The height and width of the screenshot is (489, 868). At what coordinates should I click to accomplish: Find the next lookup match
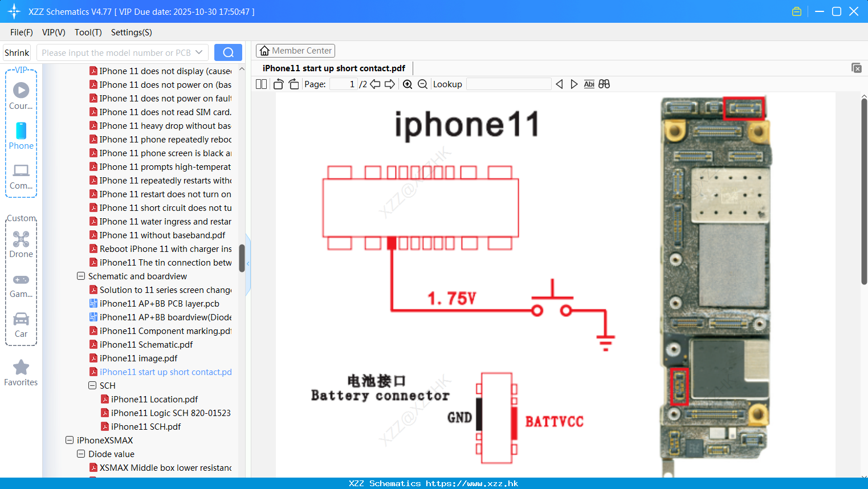pos(574,84)
